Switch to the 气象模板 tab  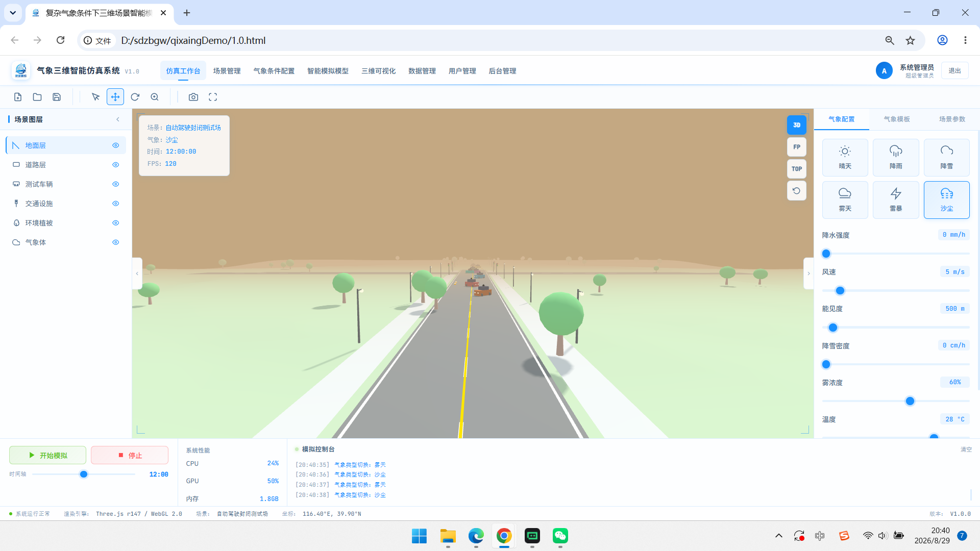pos(897,119)
